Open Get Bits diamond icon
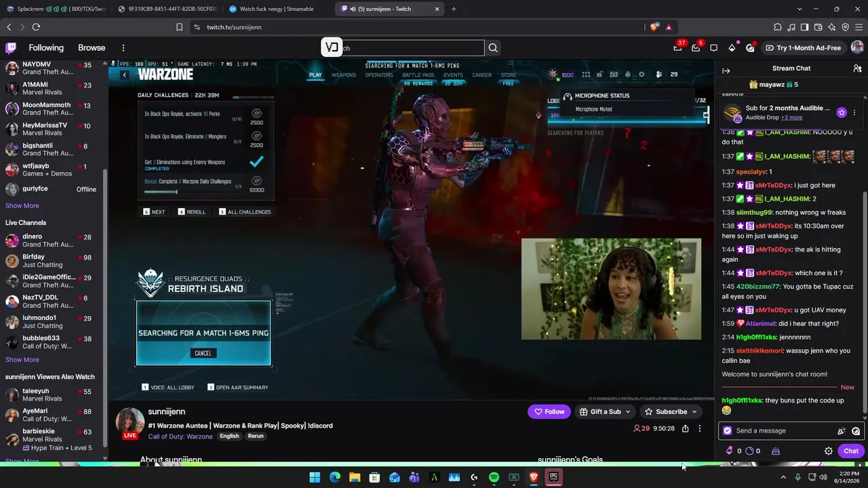 click(732, 47)
